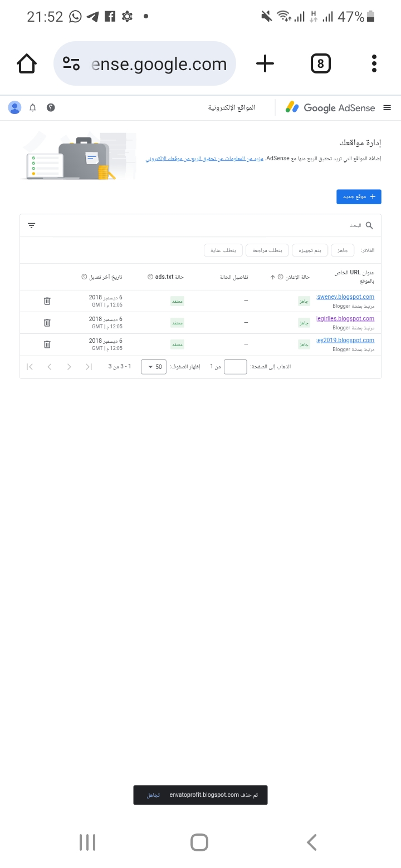
Task: Delete the sweney.blogspot.com site via trash icon
Action: pos(47,301)
